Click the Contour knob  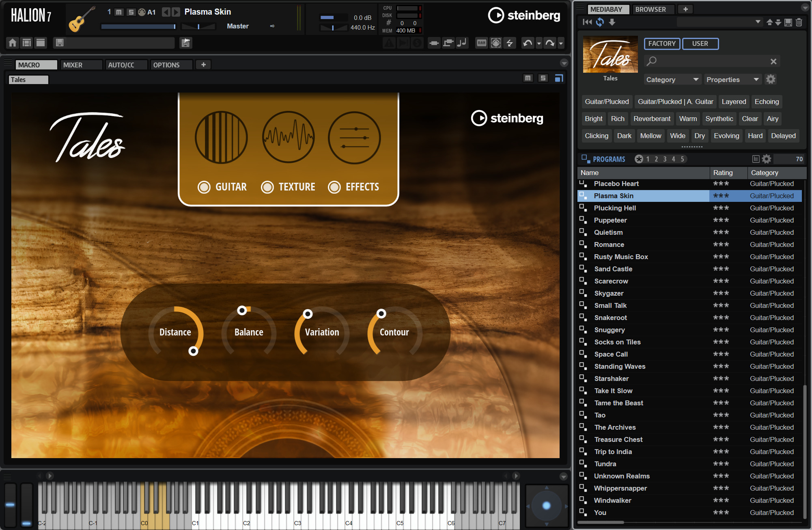tap(394, 332)
